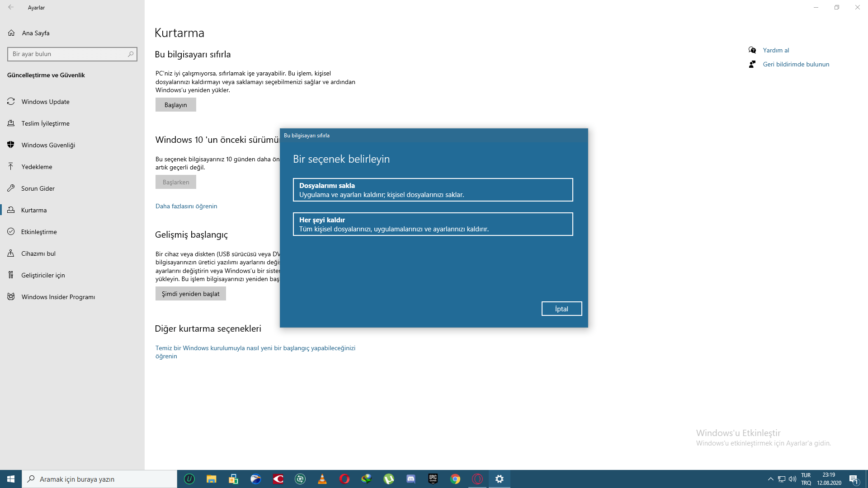Click İptal in the reset dialog
Viewport: 868px width, 488px height.
[561, 309]
